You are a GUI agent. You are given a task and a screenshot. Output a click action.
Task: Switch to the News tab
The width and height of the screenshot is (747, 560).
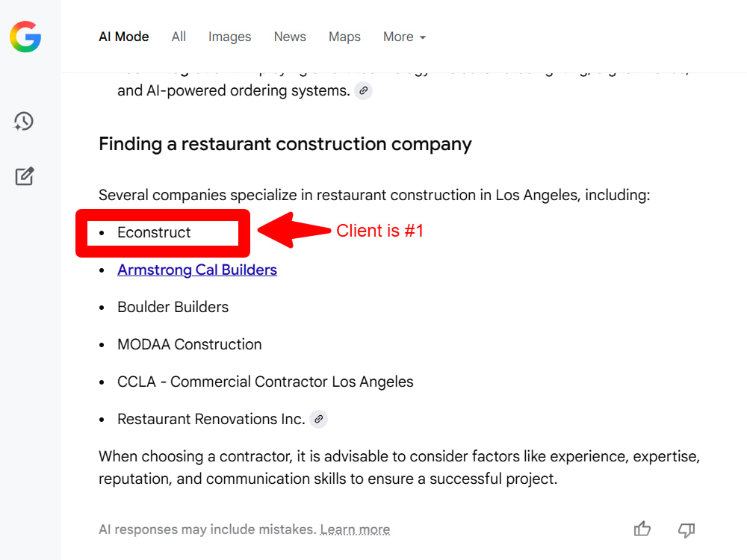290,37
